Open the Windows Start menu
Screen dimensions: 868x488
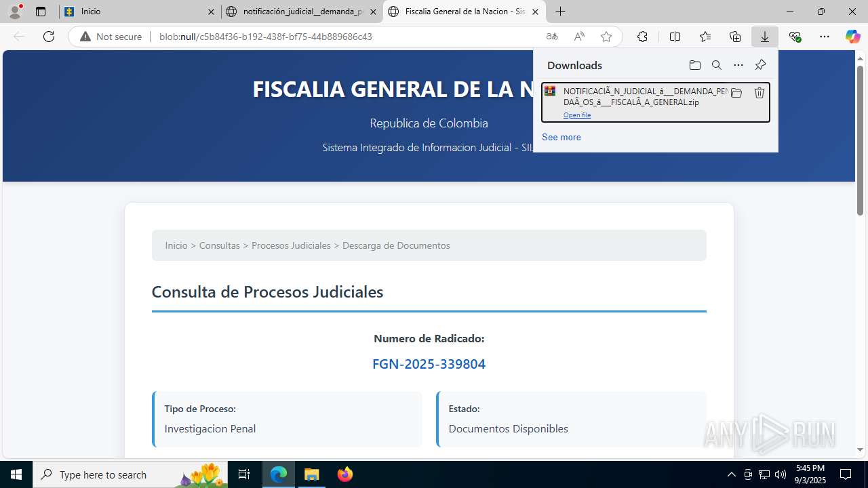[16, 474]
